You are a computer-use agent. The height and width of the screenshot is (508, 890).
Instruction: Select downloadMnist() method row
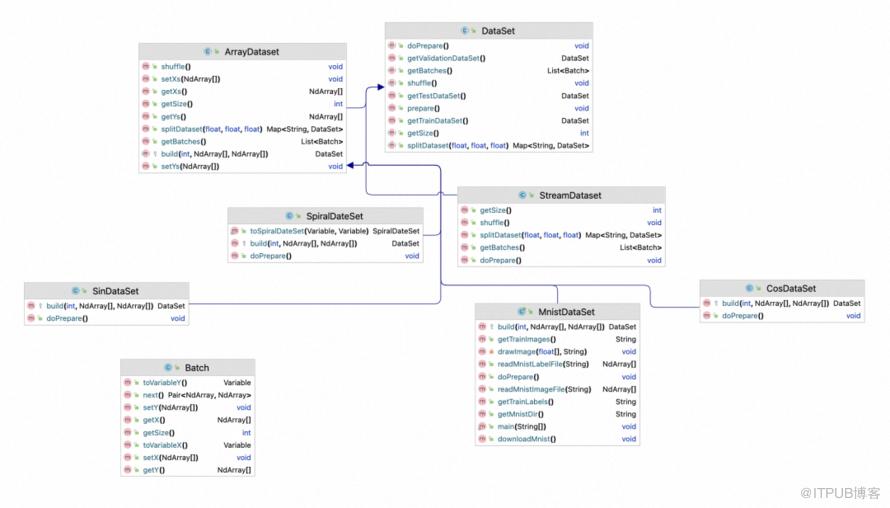point(558,439)
